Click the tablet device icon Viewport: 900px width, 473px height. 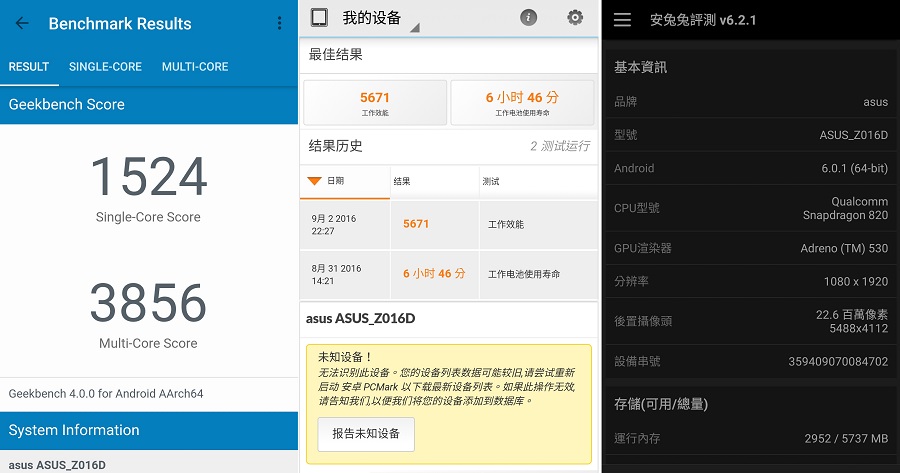click(x=319, y=17)
